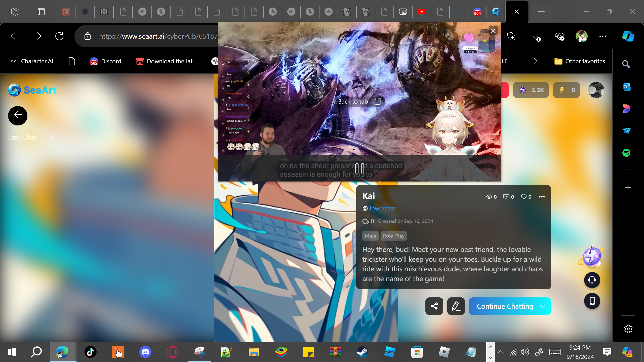Screen dimensions: 644x362
Task: Expand the Last Chat dropdown
Action: (32, 137)
